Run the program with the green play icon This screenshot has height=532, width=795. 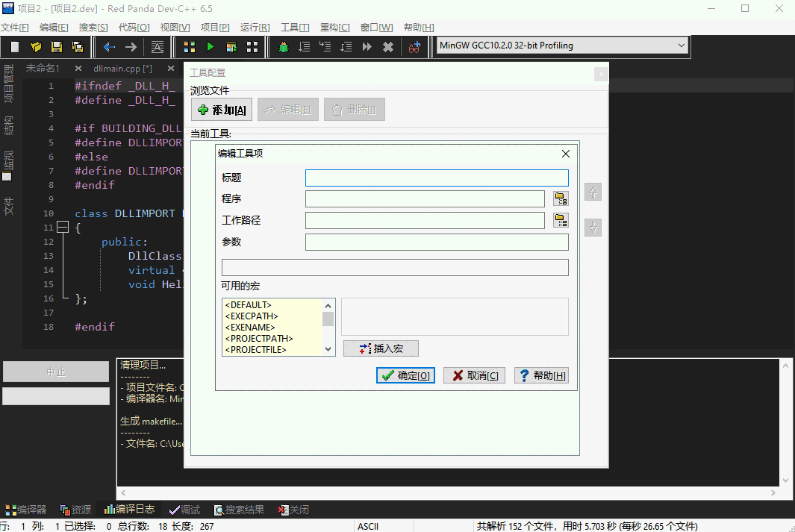tap(211, 46)
